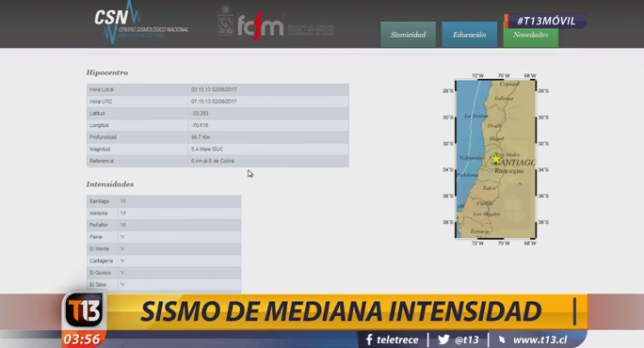Select the El Monte intensity row
Screen dimensions: 644x348
(164, 248)
